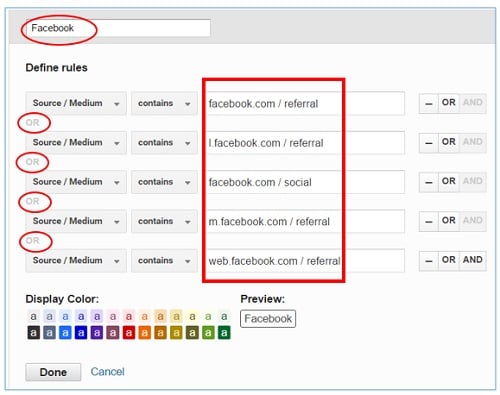Open Source / Medium dropdown for l.facebook.com rule

click(76, 143)
